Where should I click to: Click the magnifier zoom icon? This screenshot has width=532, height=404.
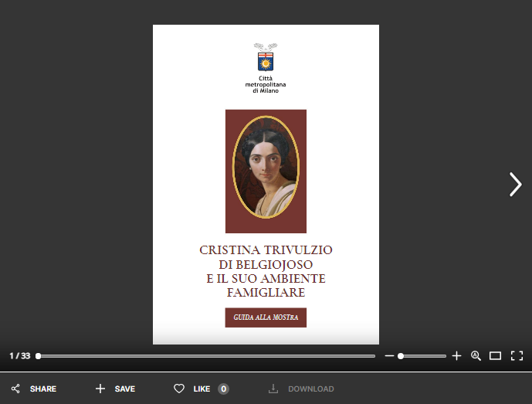[x=476, y=356]
